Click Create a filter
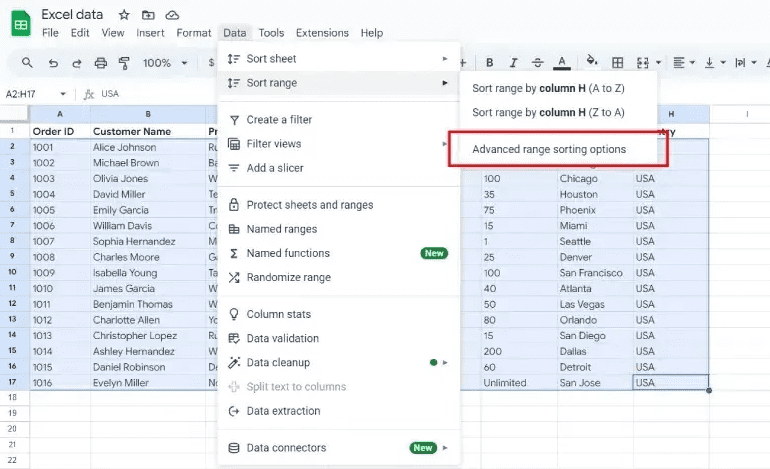Viewport: 770px width, 469px height. point(279,120)
